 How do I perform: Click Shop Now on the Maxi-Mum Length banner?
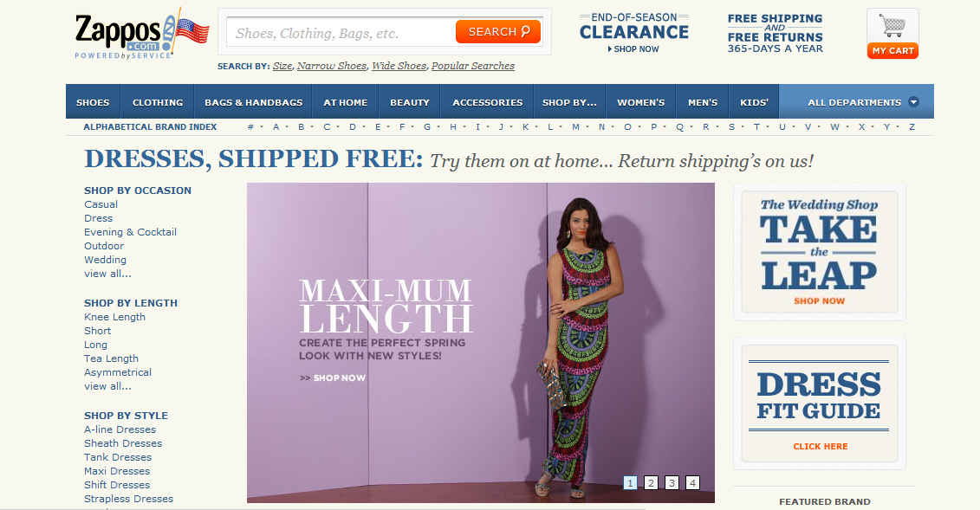(333, 378)
